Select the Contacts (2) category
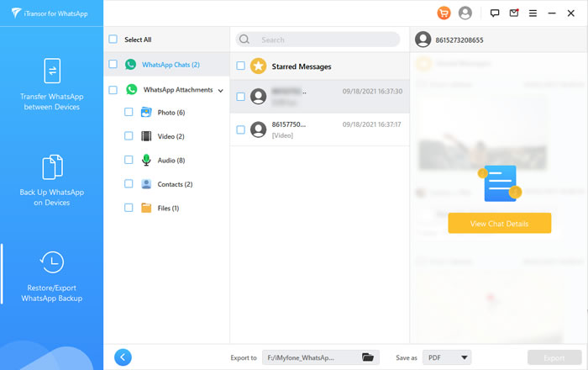Screen dimensions: 588x370 (175, 184)
